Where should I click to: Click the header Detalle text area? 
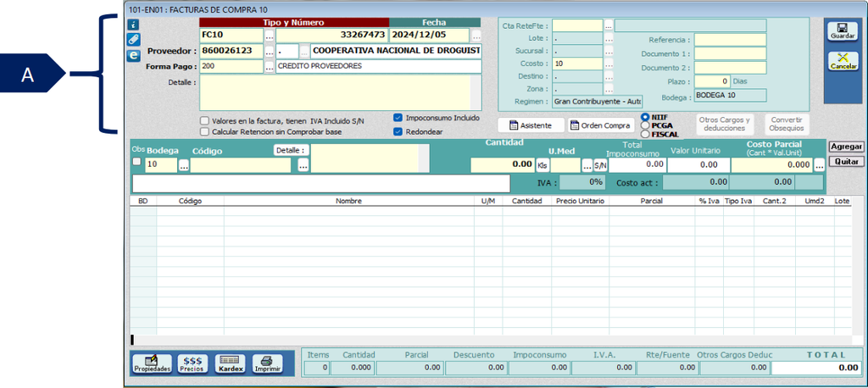click(x=335, y=92)
